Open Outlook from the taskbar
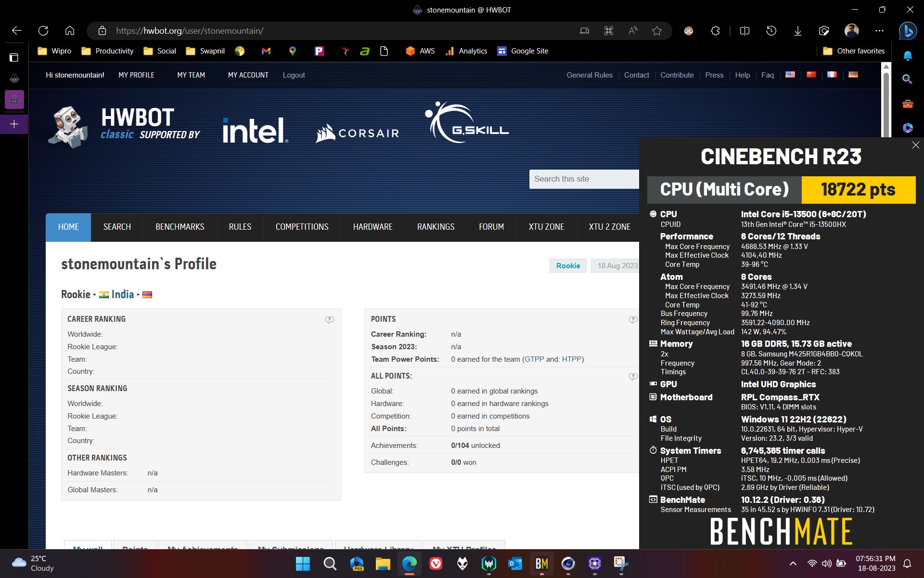This screenshot has width=924, height=578. click(x=515, y=563)
